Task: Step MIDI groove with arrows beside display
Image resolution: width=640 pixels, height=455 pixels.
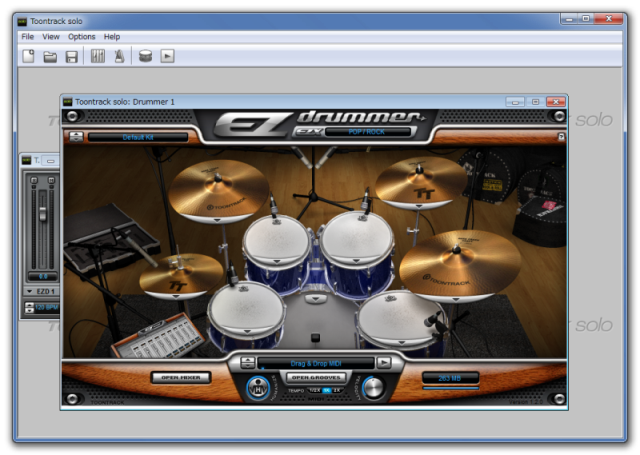Action: point(247,363)
